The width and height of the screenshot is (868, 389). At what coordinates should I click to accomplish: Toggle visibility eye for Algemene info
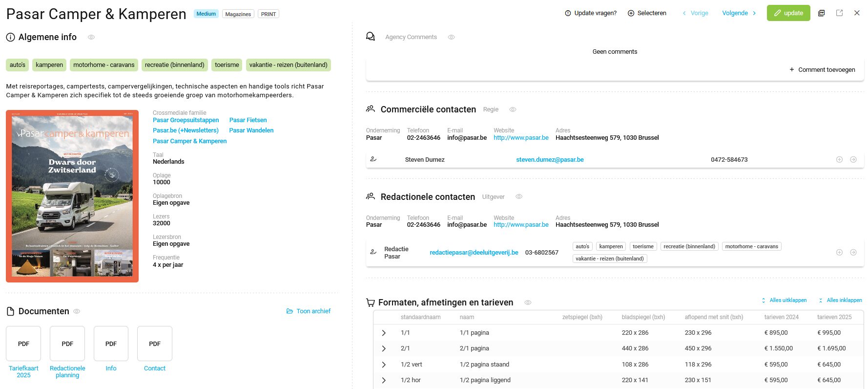[91, 37]
